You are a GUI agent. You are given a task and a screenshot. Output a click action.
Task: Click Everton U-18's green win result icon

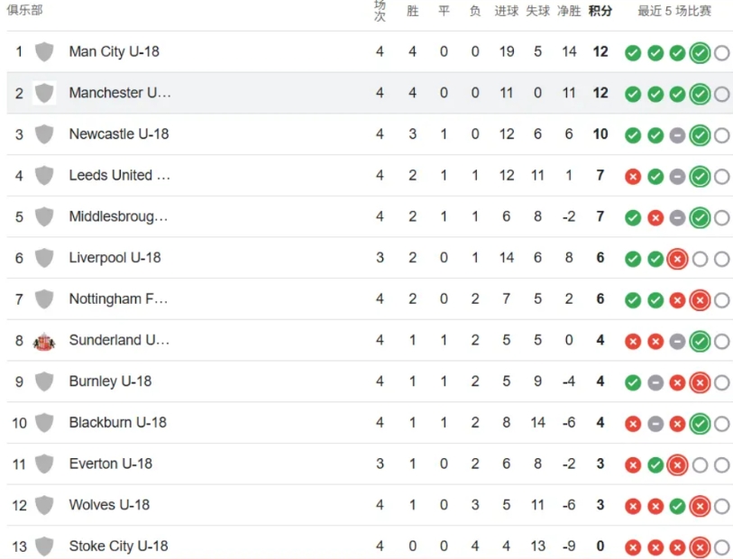pyautogui.click(x=655, y=465)
